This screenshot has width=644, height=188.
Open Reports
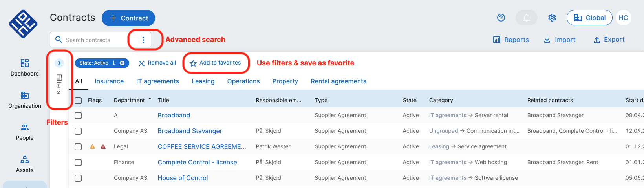(x=511, y=40)
